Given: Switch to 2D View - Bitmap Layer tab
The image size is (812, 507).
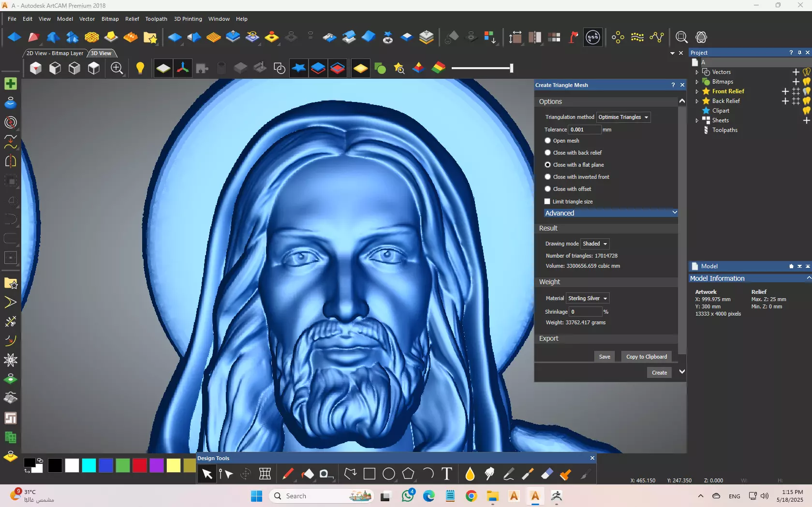Looking at the screenshot, I should tap(55, 53).
